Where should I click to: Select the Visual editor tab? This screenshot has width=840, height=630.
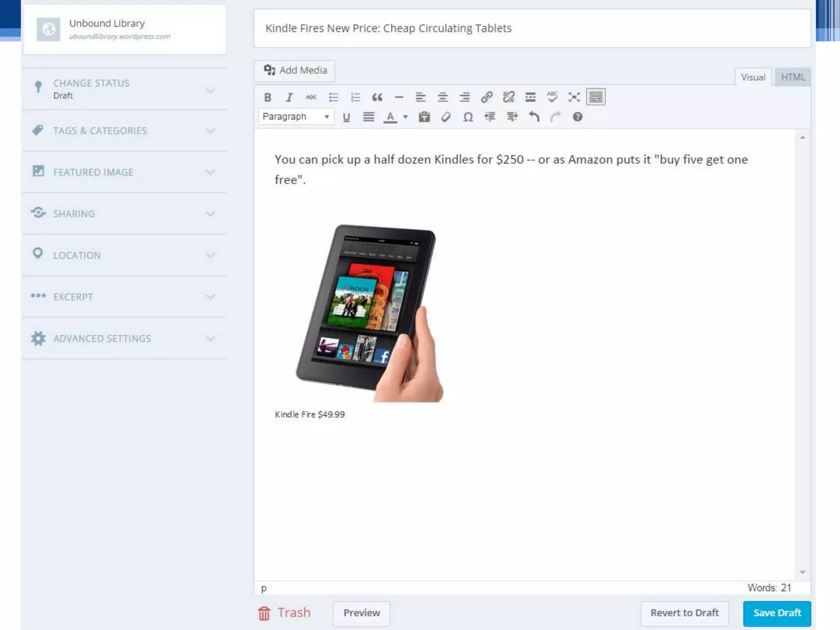753,77
